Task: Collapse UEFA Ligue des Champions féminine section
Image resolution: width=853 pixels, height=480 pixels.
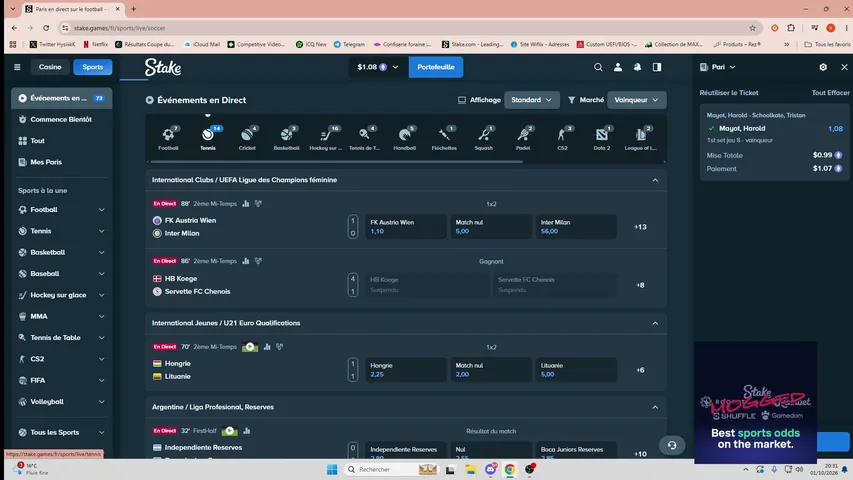Action: tap(655, 180)
